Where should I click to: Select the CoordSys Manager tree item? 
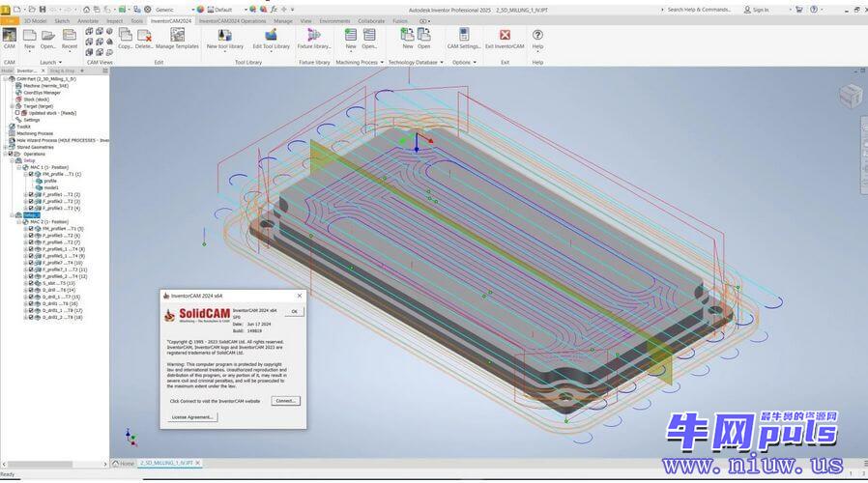[39, 93]
